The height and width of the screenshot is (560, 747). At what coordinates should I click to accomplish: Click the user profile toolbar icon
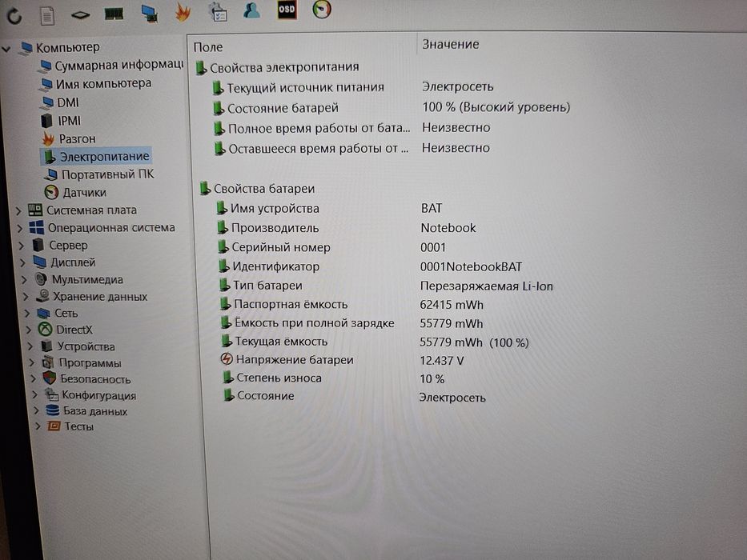click(x=251, y=10)
